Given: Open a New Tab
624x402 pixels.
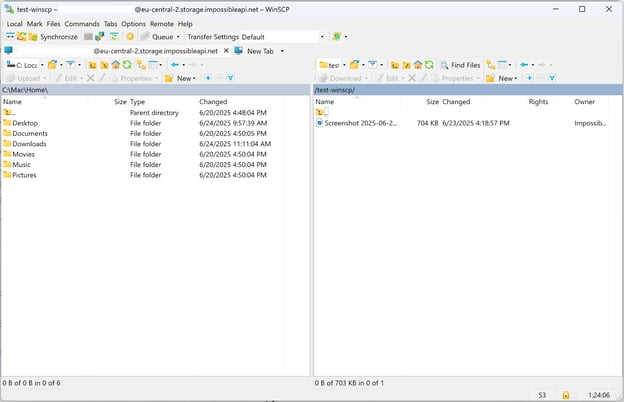Looking at the screenshot, I should [255, 51].
